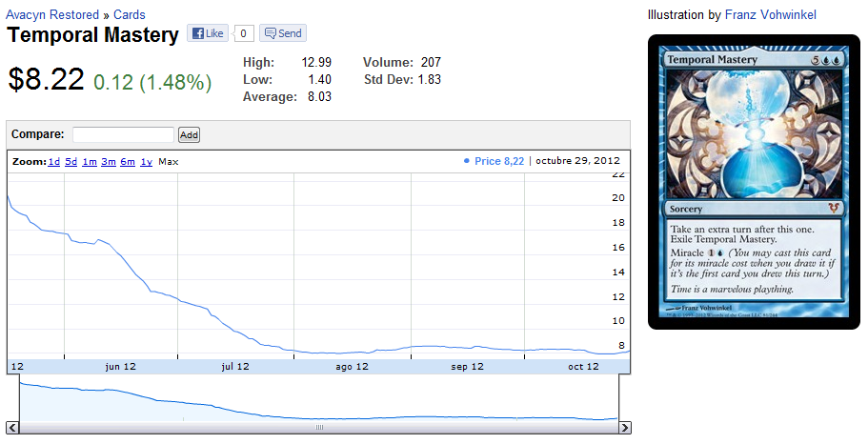Focus the Compare input field
Viewport: 868px width, 444px height.
pos(124,134)
